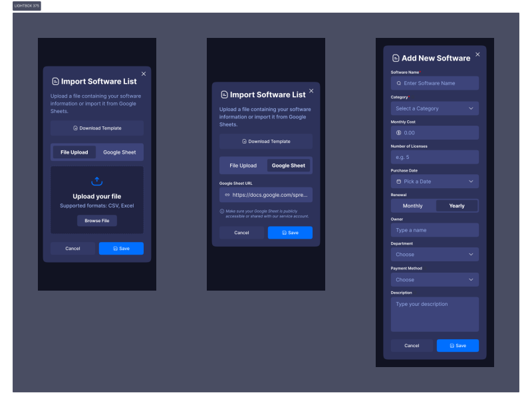
Task: Click the "Upload your file" heading
Action: pos(97,196)
